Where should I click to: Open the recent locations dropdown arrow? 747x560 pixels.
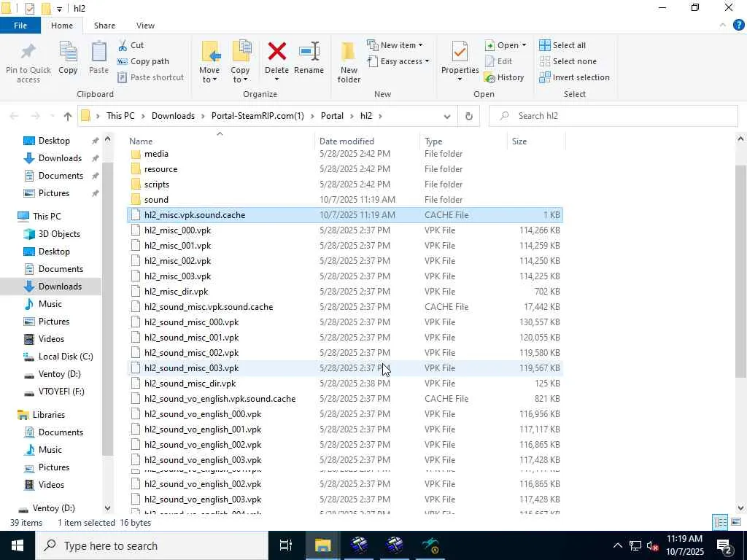coord(52,116)
